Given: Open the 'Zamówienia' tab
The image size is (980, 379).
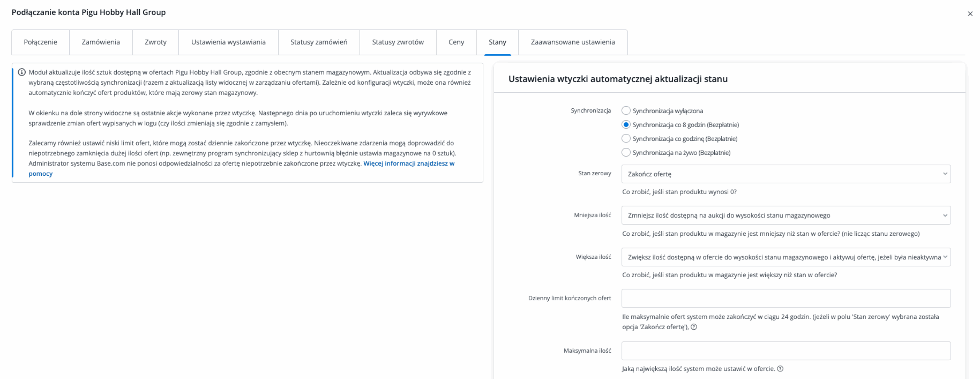Looking at the screenshot, I should pos(101,42).
